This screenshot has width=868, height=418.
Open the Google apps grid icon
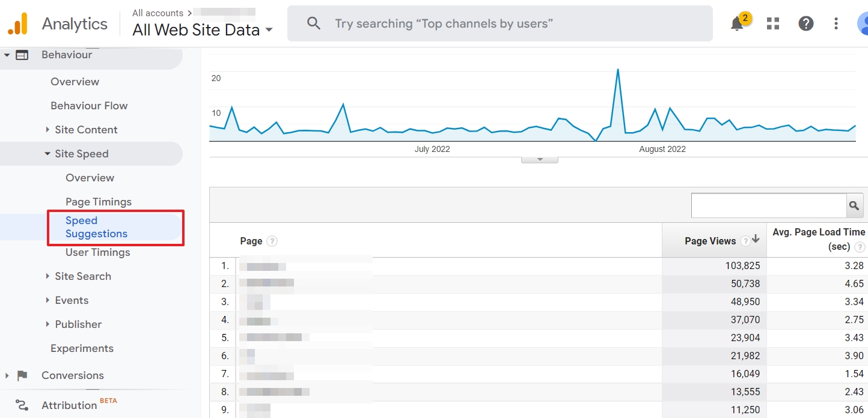773,24
